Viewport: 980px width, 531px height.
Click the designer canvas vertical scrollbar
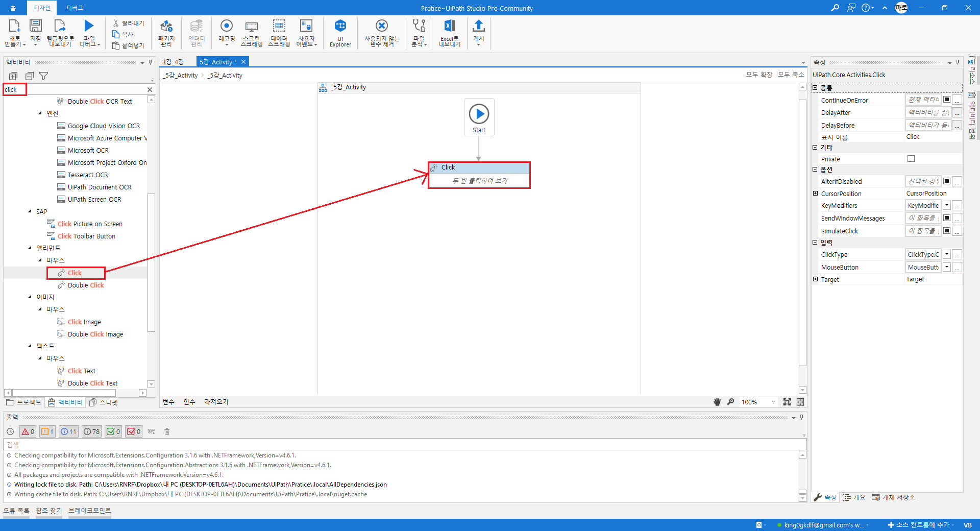pyautogui.click(x=802, y=232)
